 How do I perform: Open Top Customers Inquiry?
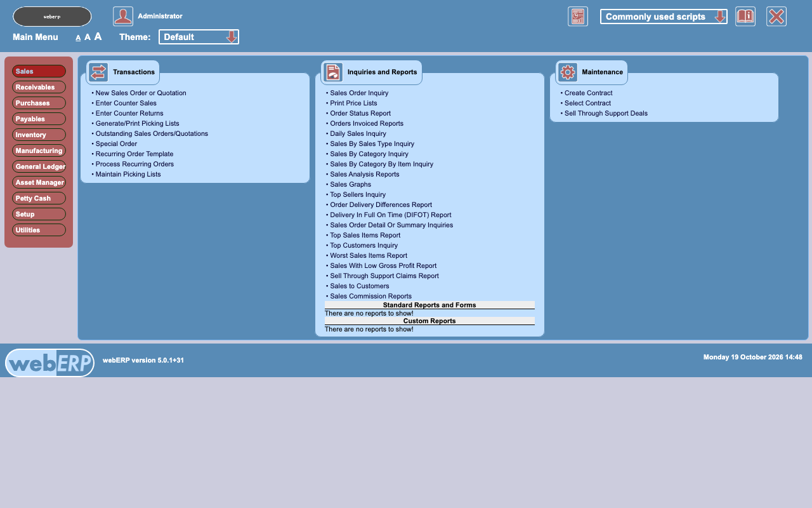click(x=363, y=245)
